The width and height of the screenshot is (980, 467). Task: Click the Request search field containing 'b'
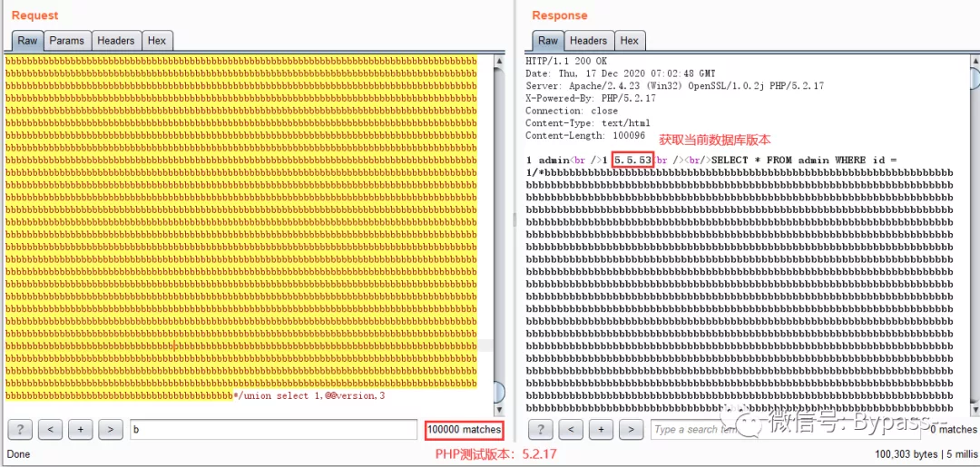pyautogui.click(x=273, y=430)
